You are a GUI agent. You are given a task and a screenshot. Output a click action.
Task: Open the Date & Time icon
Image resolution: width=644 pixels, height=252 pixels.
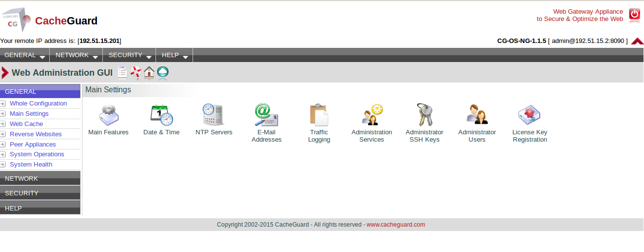pos(161,115)
